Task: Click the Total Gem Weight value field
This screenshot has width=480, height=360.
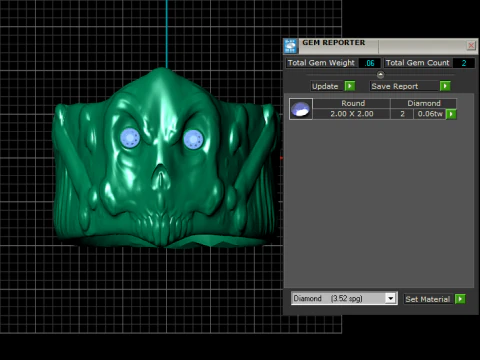Action: coord(370,63)
